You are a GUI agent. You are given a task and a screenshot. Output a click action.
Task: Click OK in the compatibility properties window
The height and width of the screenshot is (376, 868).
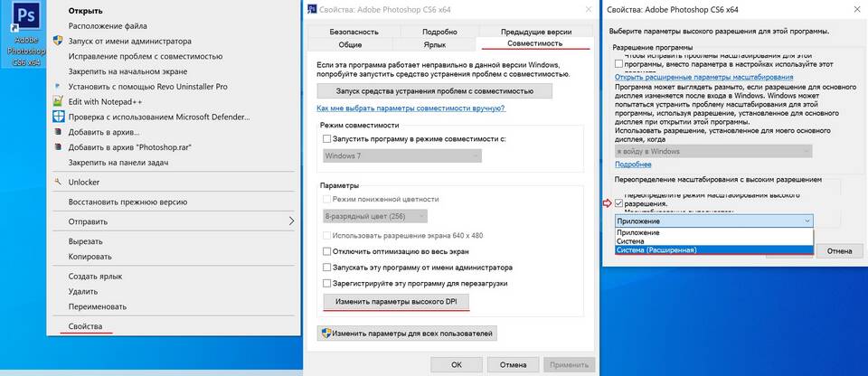pos(456,365)
